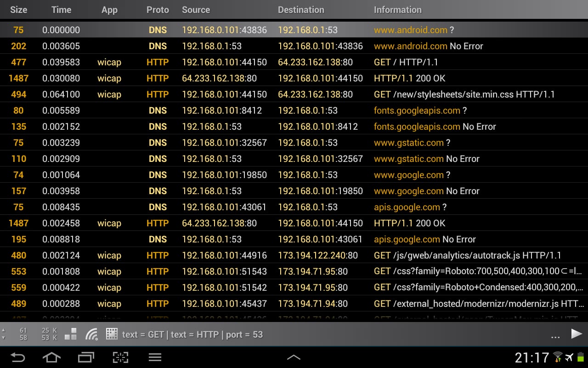Sort by the App column header
This screenshot has width=588, height=368.
pyautogui.click(x=109, y=10)
